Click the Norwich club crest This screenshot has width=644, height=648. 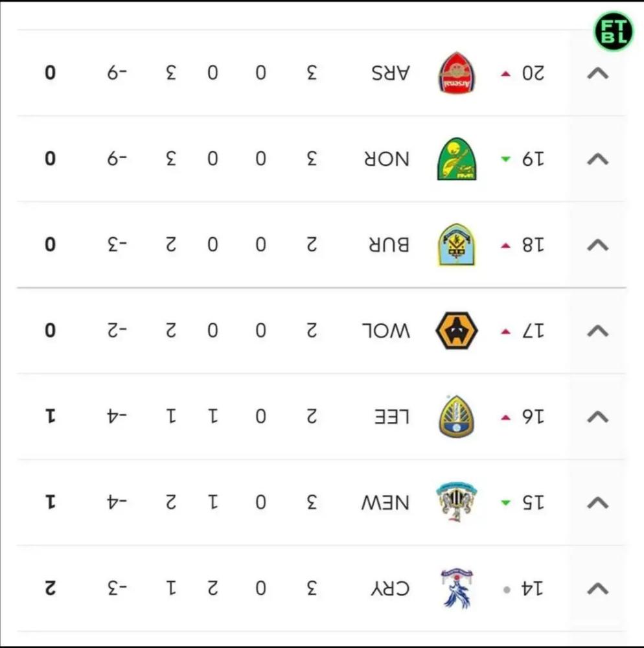point(457,159)
